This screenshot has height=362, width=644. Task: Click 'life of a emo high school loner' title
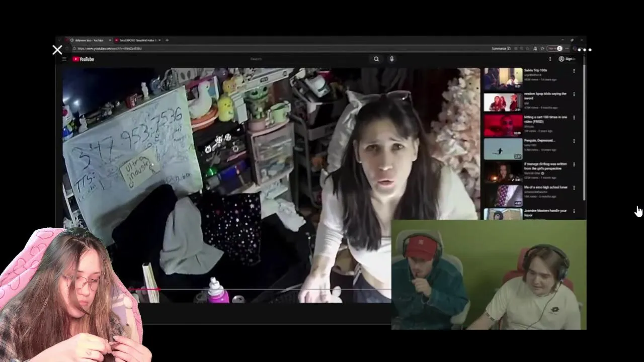point(545,187)
